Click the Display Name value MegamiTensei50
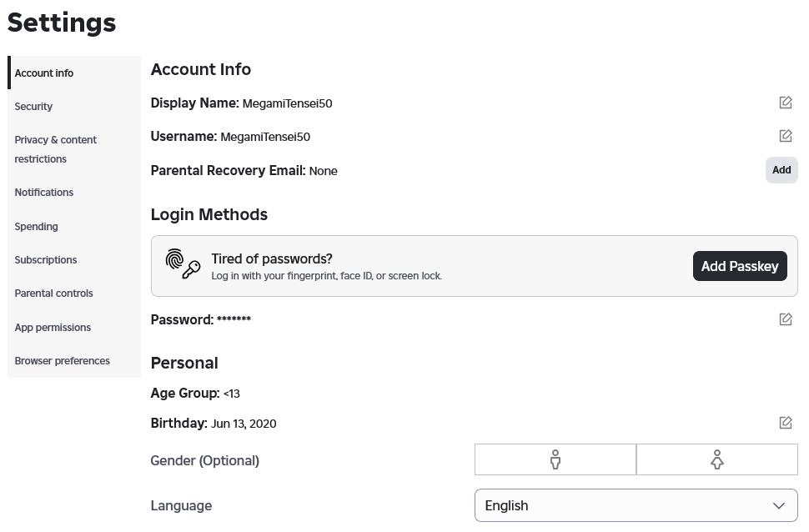Viewport: 809px width, 532px height. click(x=288, y=103)
